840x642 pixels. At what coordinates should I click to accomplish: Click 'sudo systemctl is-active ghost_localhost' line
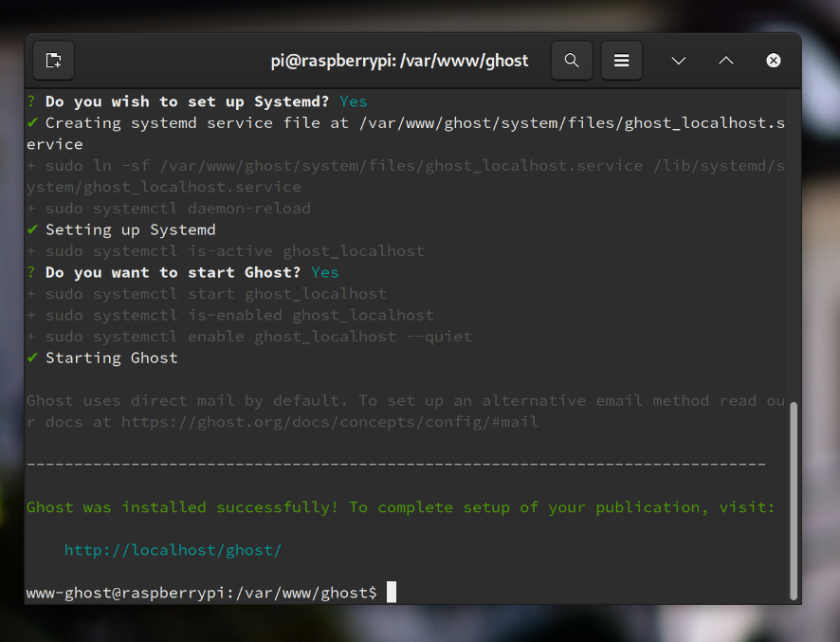click(226, 251)
